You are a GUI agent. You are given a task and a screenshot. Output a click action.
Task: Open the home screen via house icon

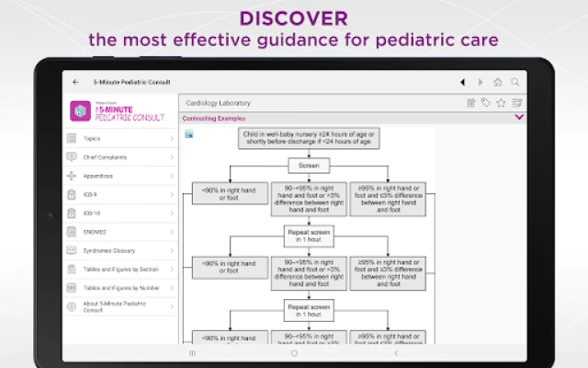coord(497,82)
